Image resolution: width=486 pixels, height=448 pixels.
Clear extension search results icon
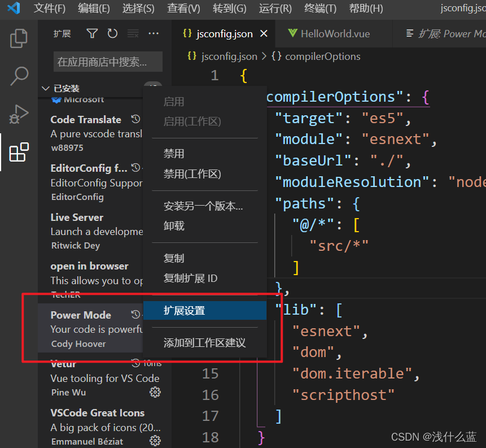tap(133, 33)
